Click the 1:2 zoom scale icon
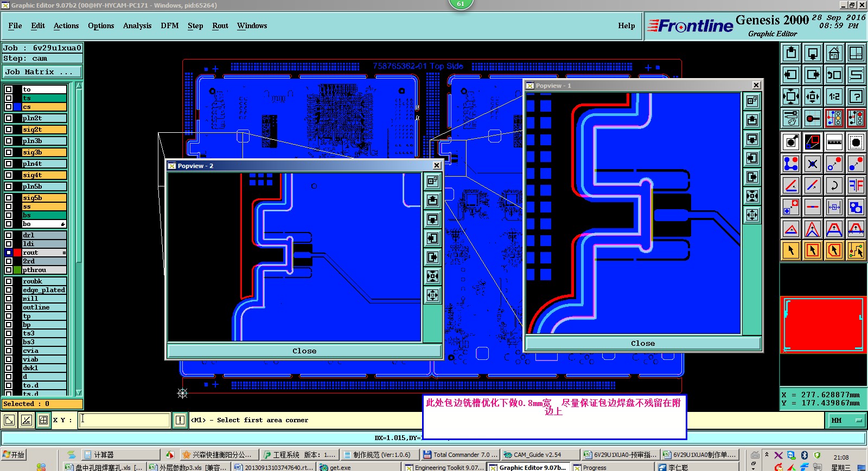Screen dimensions: 868x471 coord(834,96)
